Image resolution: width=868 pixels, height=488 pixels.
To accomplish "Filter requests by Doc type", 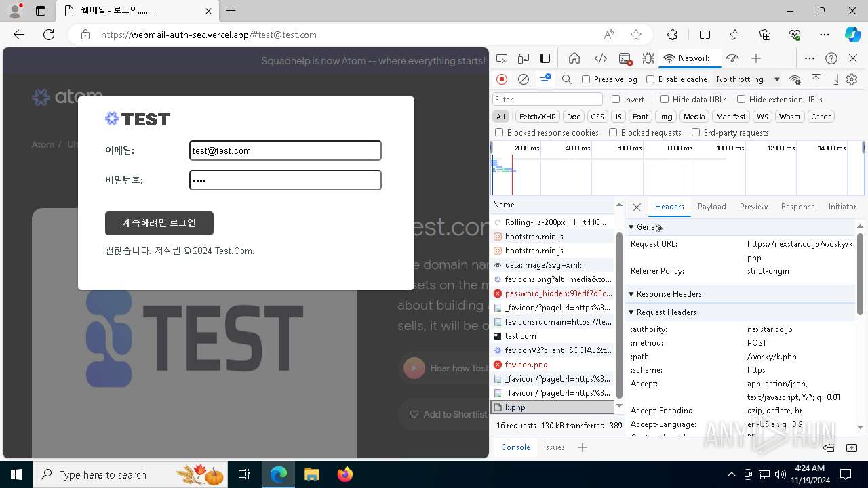I will pos(574,117).
